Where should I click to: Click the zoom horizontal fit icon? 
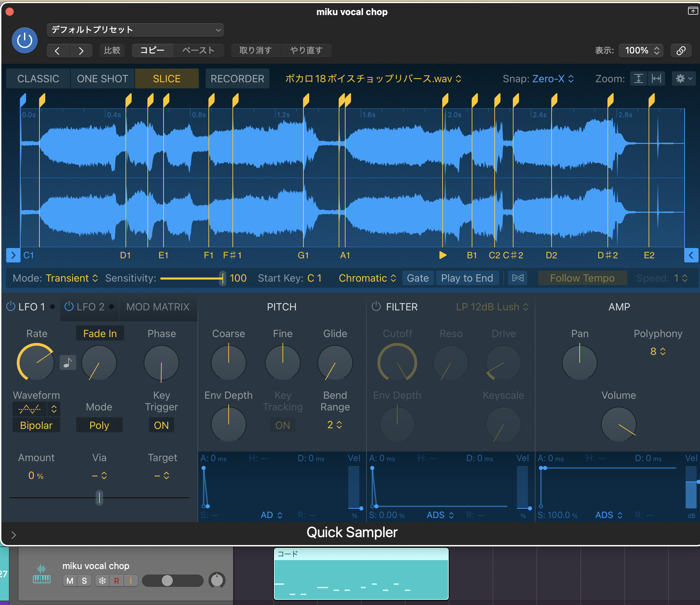(x=656, y=79)
